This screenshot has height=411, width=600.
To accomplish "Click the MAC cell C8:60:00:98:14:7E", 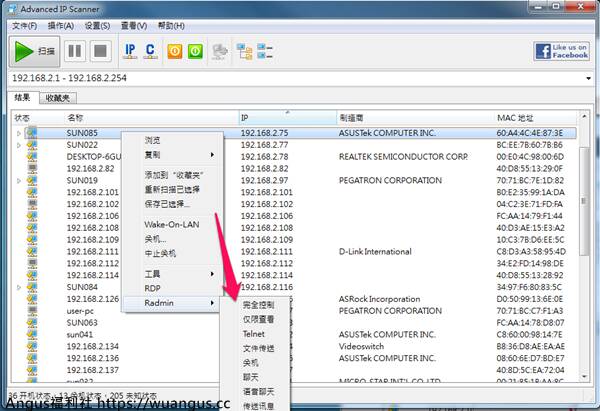I will pos(530,334).
